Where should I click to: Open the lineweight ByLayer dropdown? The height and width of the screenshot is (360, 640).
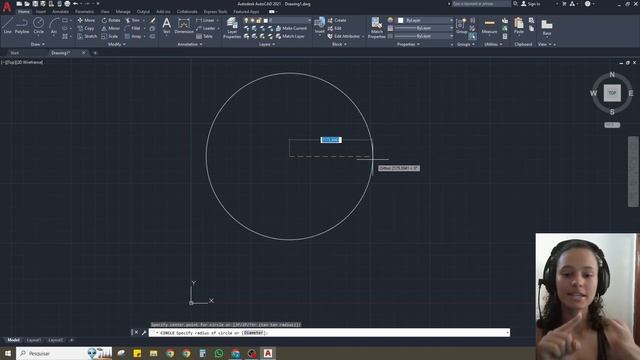pyautogui.click(x=424, y=28)
